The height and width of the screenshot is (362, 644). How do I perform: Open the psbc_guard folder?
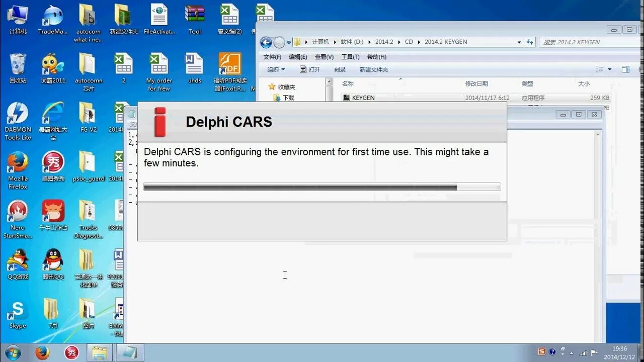coord(88,166)
